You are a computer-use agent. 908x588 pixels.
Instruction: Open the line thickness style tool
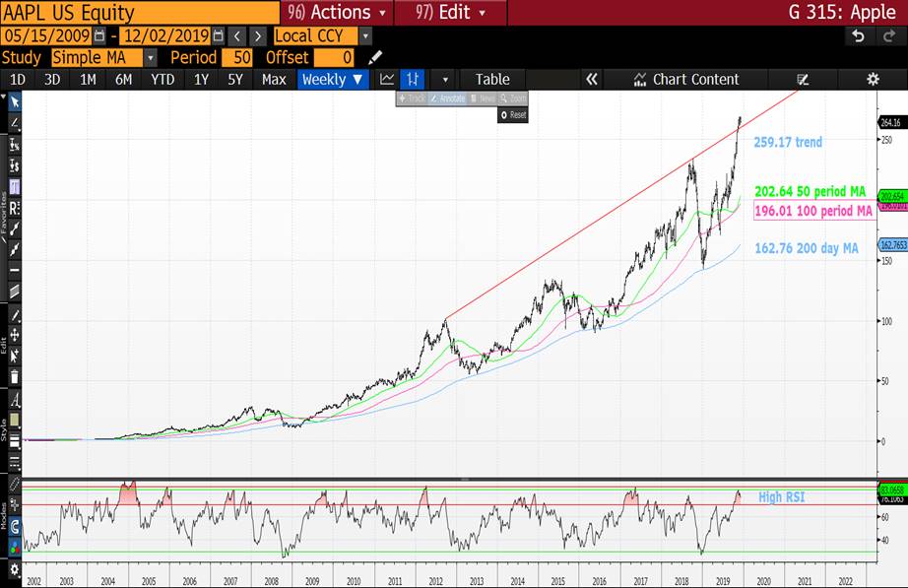coord(15,441)
